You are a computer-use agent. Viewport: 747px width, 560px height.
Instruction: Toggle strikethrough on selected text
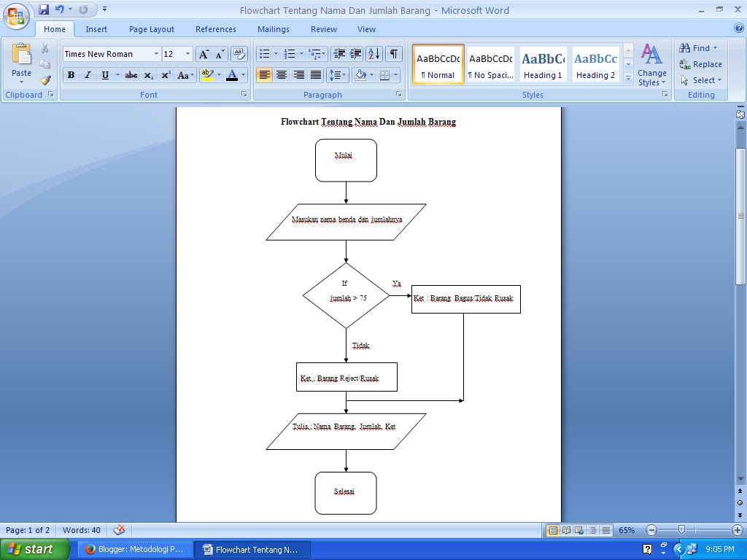coord(131,74)
